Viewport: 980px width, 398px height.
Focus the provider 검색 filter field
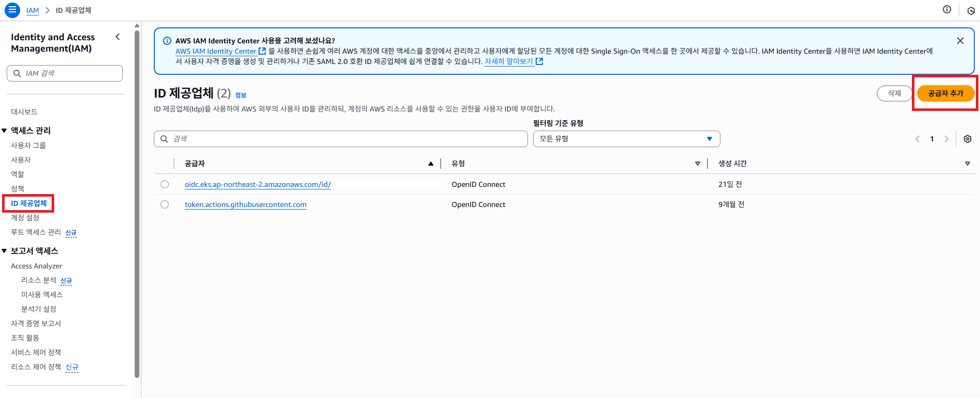341,139
